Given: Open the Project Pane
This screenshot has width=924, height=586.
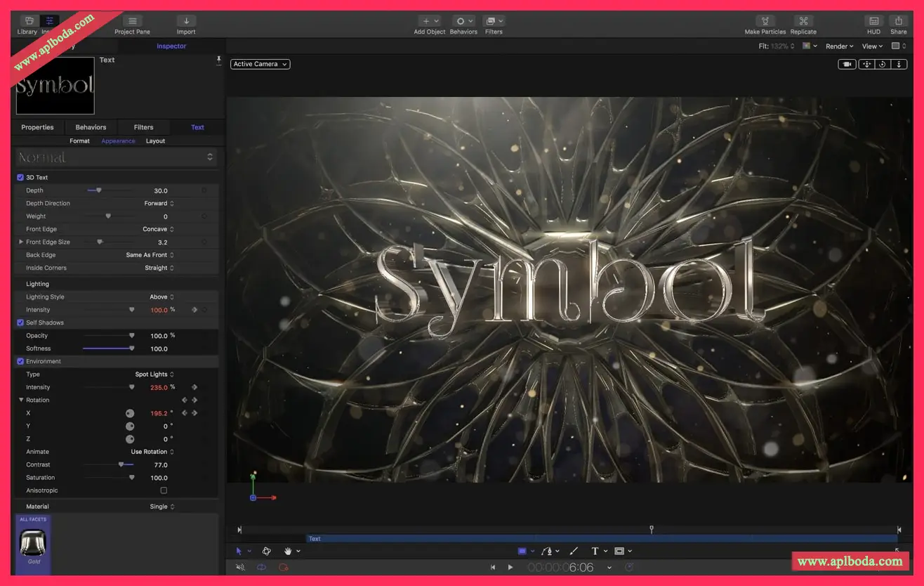Looking at the screenshot, I should [x=133, y=21].
